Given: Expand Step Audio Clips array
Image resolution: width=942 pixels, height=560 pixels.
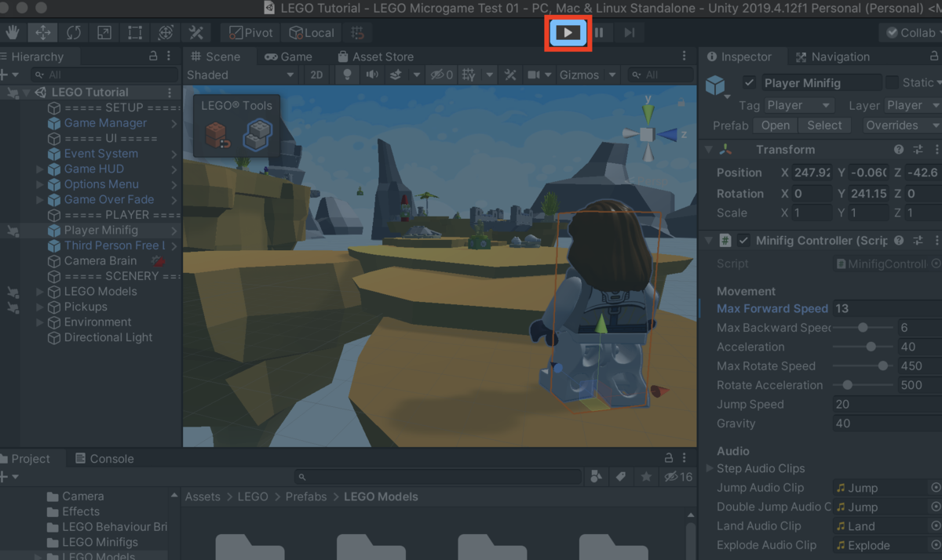Looking at the screenshot, I should pos(710,468).
